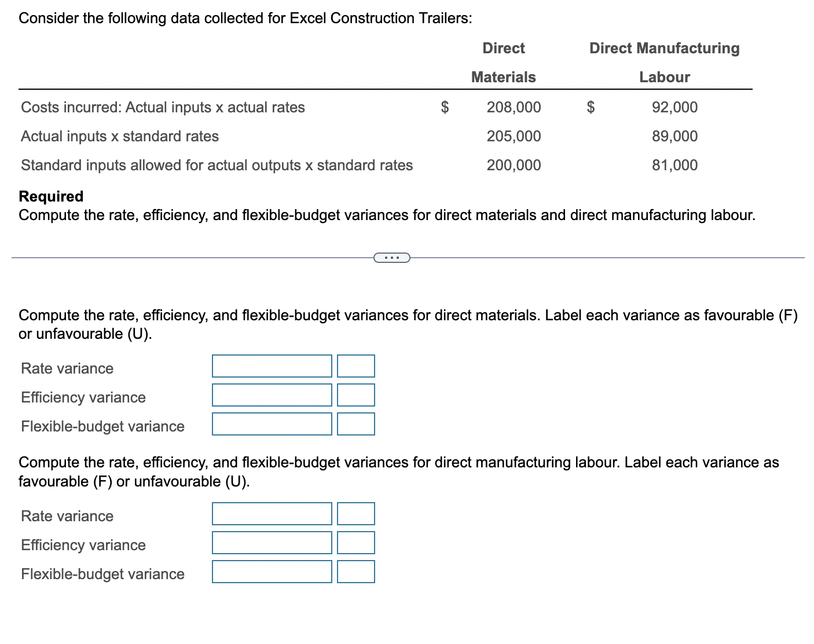The width and height of the screenshot is (814, 644).
Task: Select the 92,000 labour cost value
Action: point(674,107)
